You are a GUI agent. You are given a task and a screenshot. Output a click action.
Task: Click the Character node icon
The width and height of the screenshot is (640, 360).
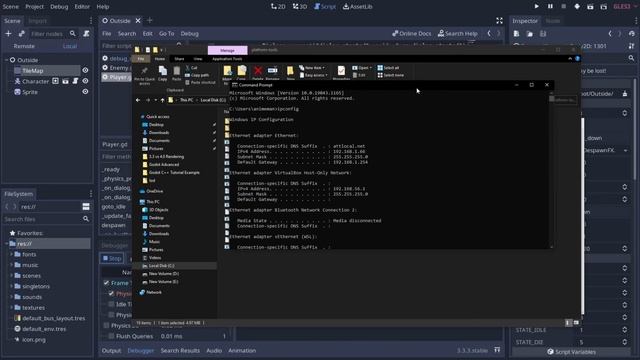[18, 81]
